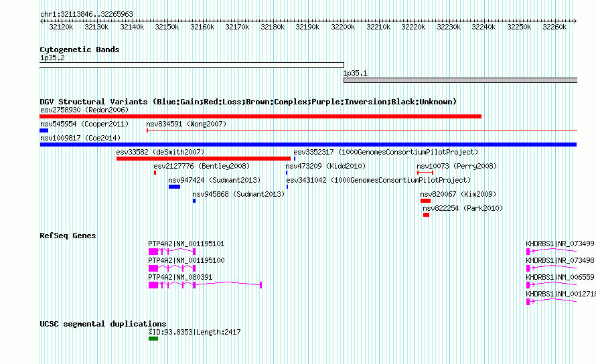Click the 1p35.2 cytogenetic band bar
Viewport: 596px width, 364px height.
(192, 65)
